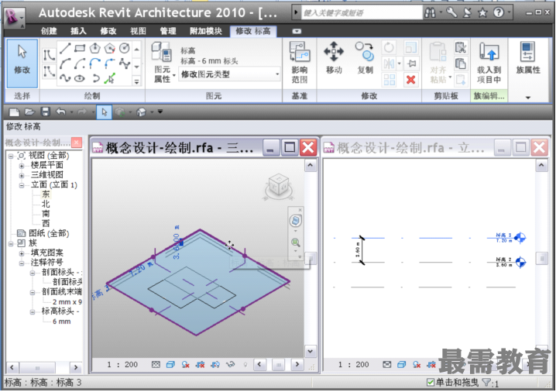Select the ellipse draw tool

(x=80, y=78)
